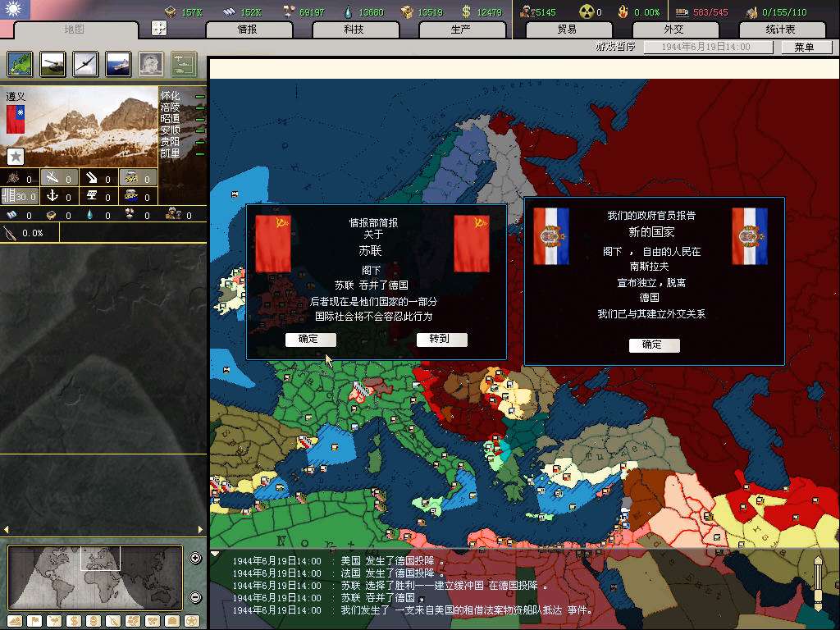This screenshot has width=840, height=630.
Task: Click left arrow below the province panel
Action: [6, 529]
